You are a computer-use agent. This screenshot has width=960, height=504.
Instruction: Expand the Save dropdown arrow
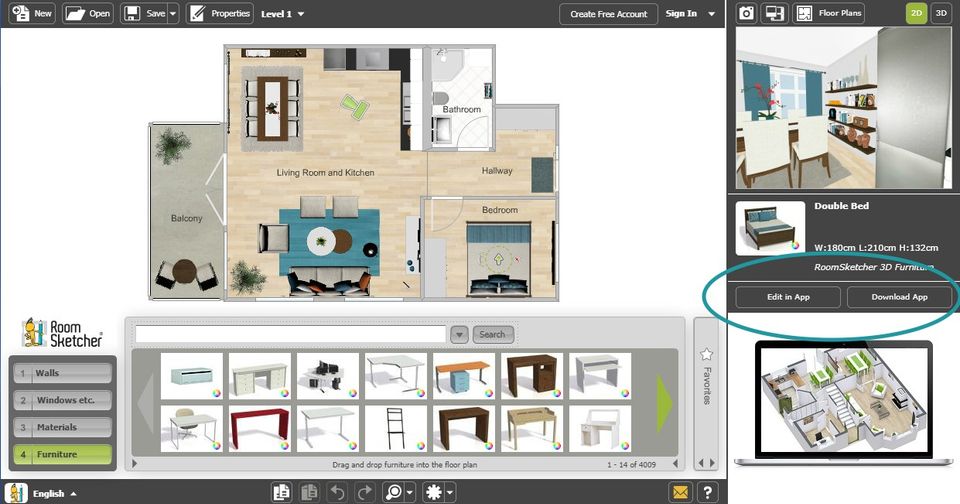173,13
